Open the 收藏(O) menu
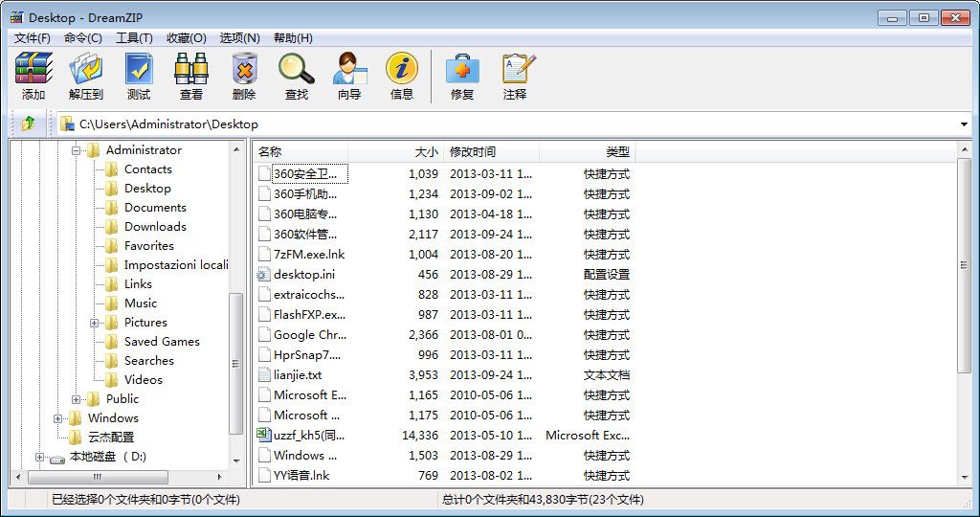 tap(187, 38)
